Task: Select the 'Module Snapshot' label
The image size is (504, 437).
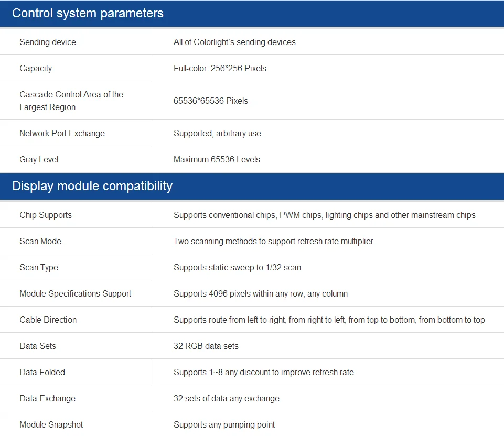Action: coord(51,424)
